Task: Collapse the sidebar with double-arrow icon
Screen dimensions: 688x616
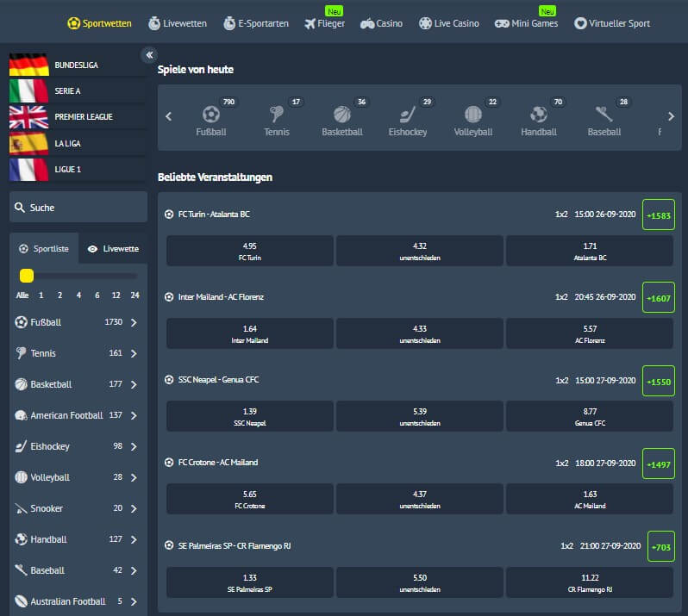Action: tap(150, 55)
